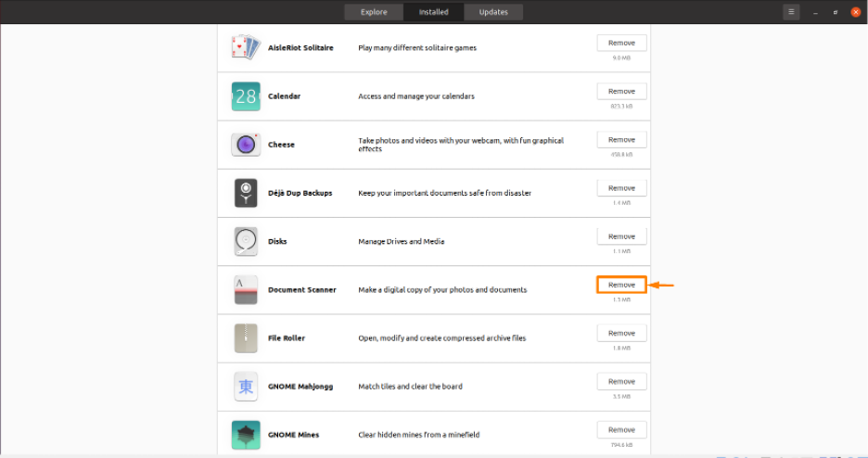Open the Updates tab
The width and height of the screenshot is (868, 458).
tap(493, 12)
